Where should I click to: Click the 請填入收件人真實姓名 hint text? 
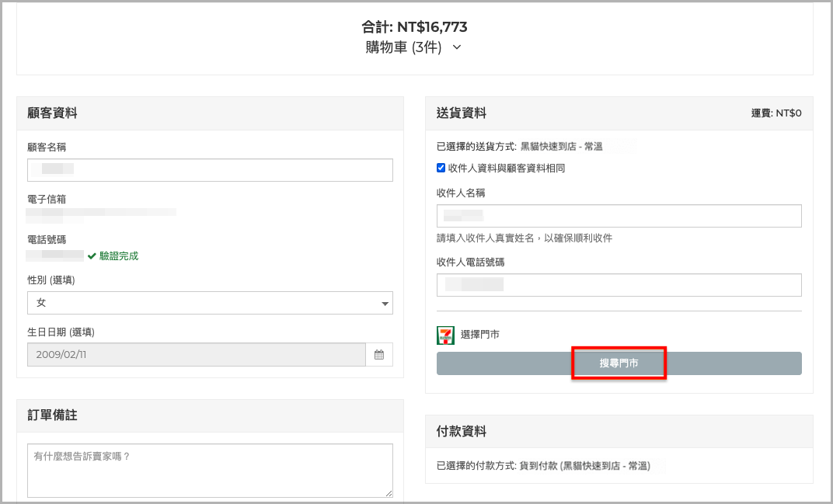pyautogui.click(x=525, y=238)
